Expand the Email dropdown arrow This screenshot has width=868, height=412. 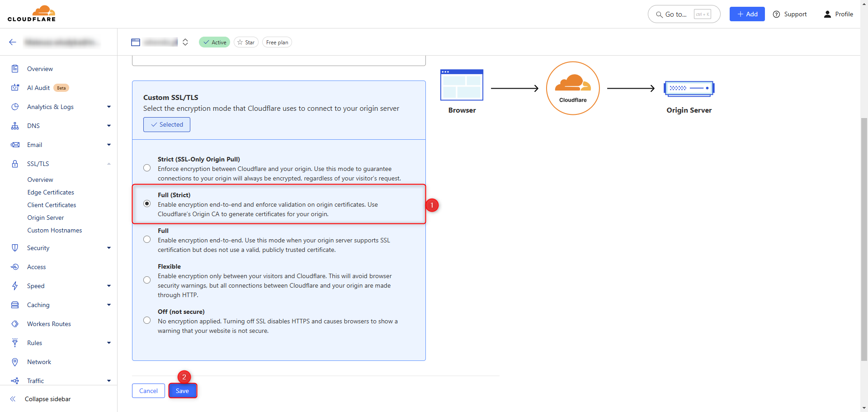(x=109, y=145)
